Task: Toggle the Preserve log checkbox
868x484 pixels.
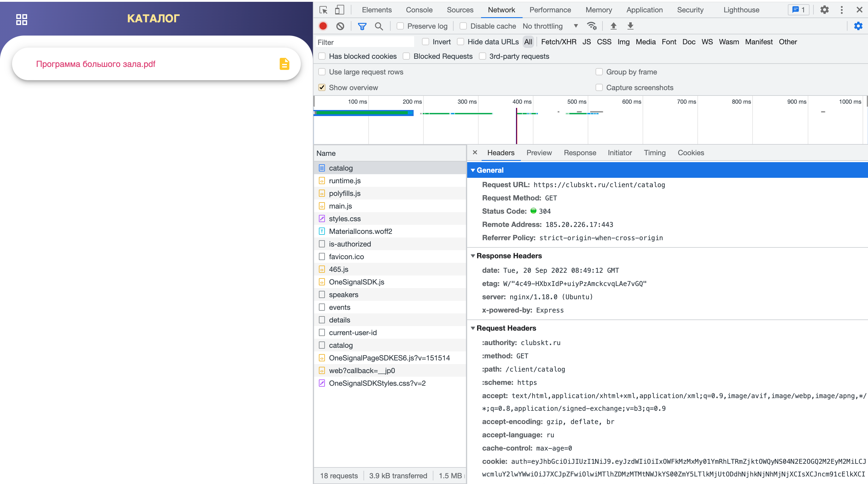Action: (398, 26)
